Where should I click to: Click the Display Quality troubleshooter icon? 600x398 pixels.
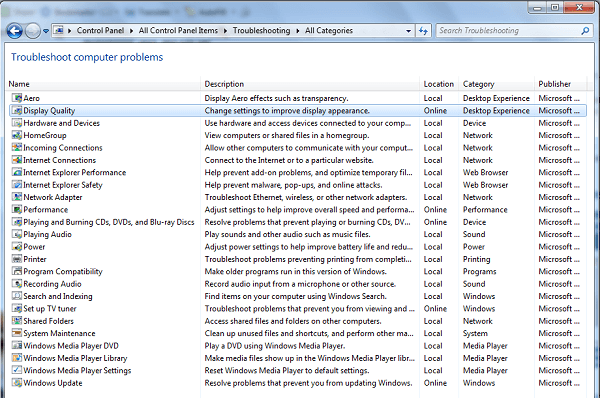click(17, 111)
